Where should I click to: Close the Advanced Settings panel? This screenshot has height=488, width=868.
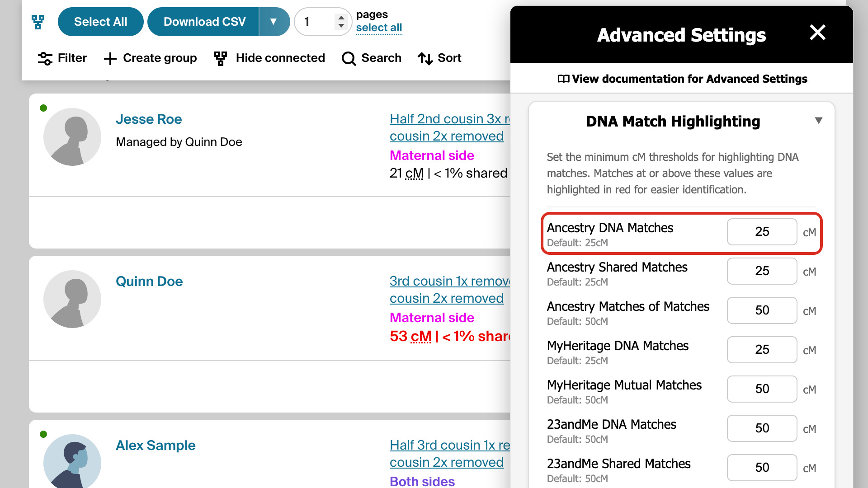(x=817, y=33)
